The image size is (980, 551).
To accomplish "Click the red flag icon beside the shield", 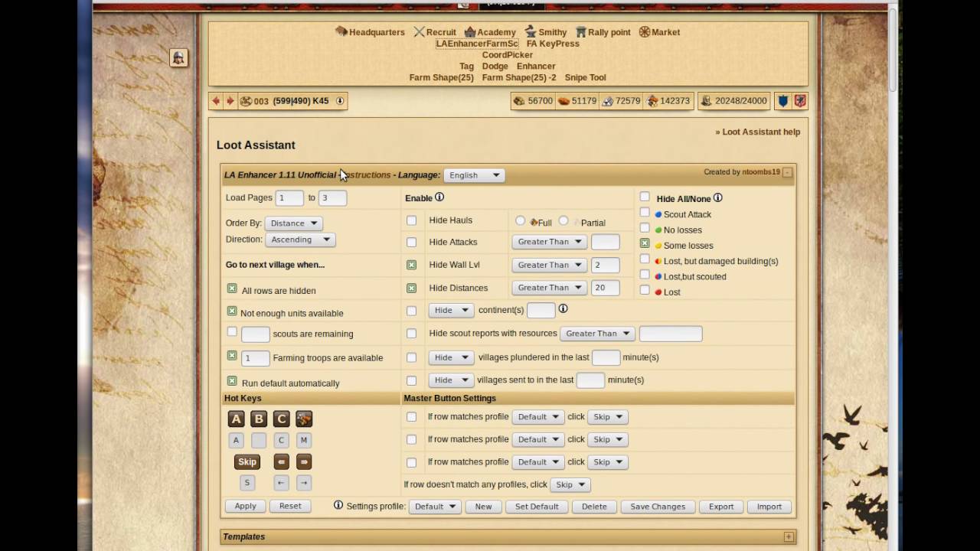I will point(800,101).
